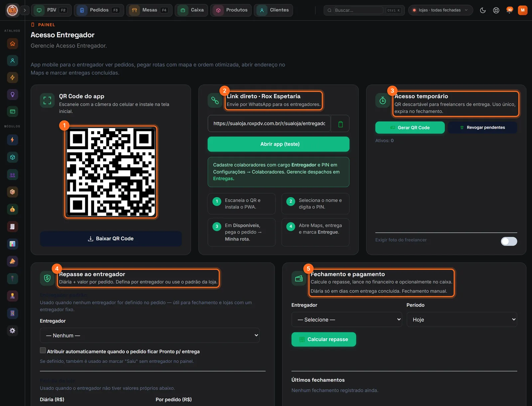Viewport: 532px width, 406px height.
Task: Click step "Seleciona o nome e digita o PIN."
Action: click(316, 204)
